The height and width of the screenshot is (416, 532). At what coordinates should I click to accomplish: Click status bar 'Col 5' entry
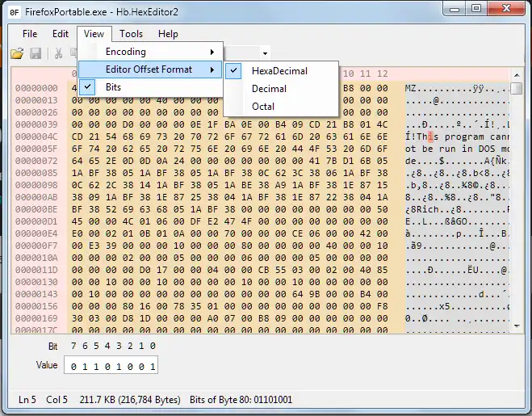[x=57, y=400]
